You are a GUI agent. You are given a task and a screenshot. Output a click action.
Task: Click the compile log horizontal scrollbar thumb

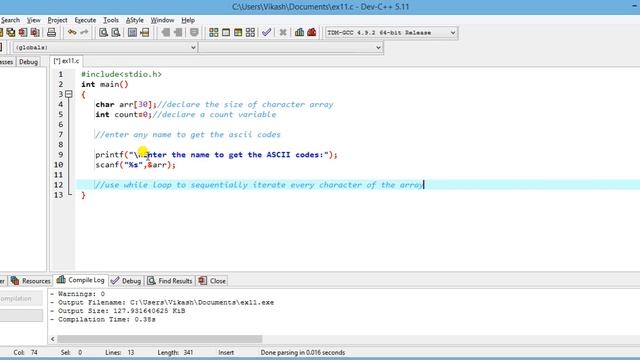(160, 339)
